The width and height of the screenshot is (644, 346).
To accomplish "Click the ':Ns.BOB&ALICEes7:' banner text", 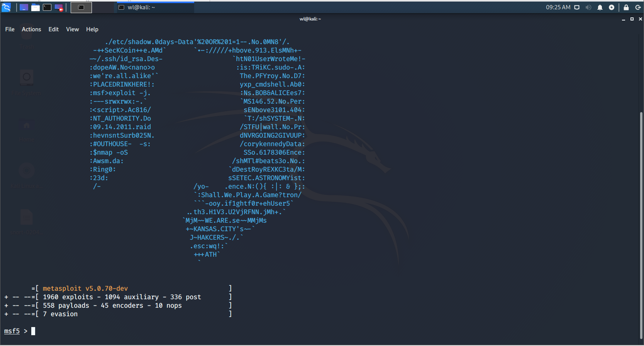I will [273, 93].
